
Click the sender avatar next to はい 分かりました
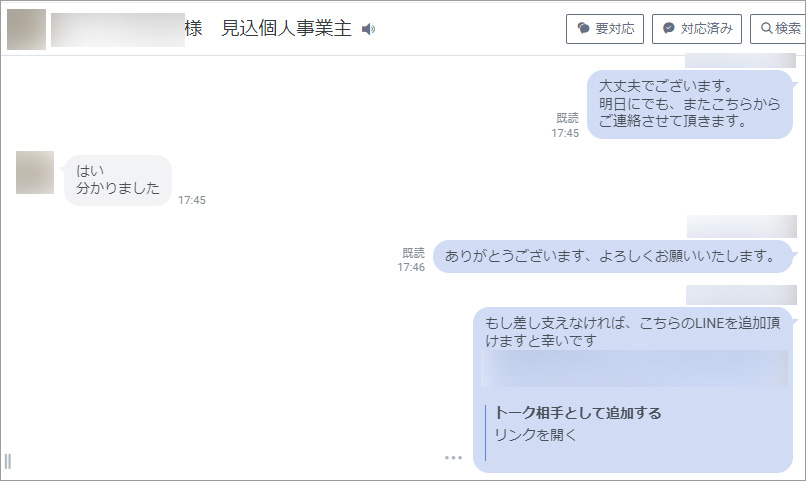34,172
